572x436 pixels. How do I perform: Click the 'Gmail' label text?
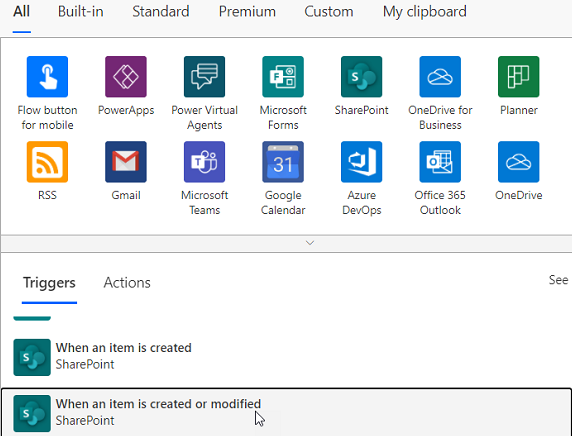pyautogui.click(x=126, y=195)
